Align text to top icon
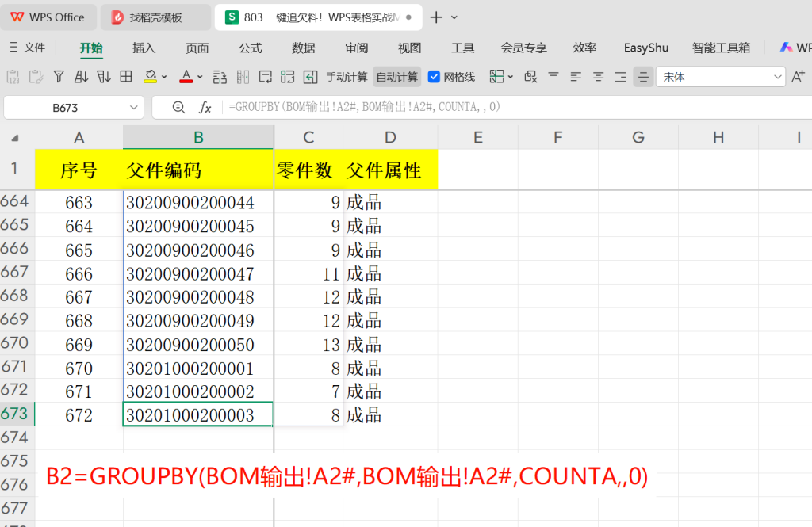 (553, 75)
